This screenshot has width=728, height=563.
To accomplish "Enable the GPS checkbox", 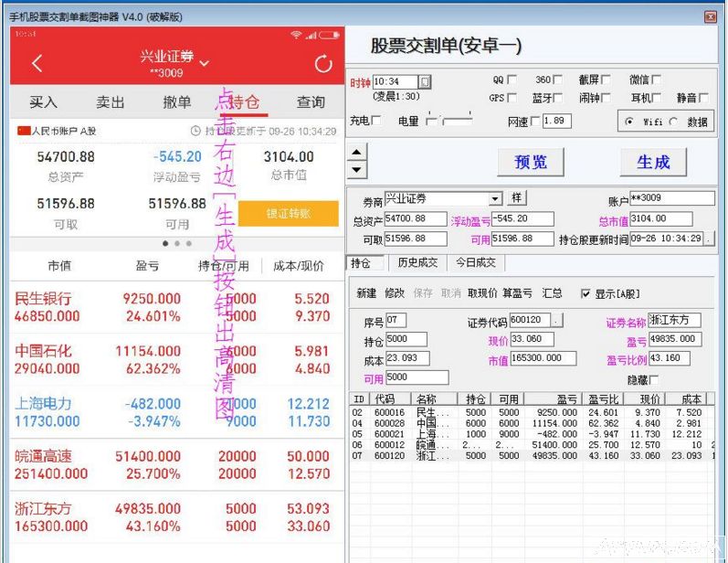I will (512, 98).
